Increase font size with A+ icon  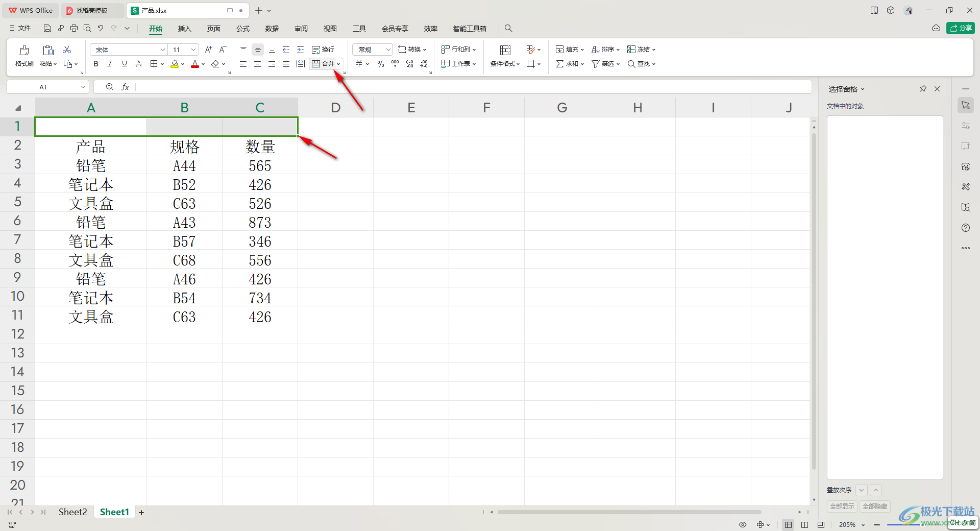pos(208,50)
